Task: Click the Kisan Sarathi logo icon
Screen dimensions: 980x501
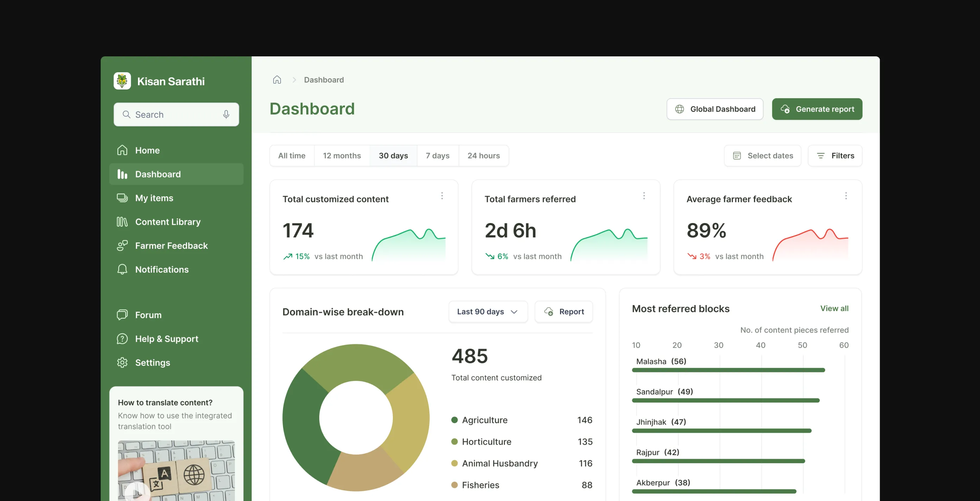Action: coord(122,81)
